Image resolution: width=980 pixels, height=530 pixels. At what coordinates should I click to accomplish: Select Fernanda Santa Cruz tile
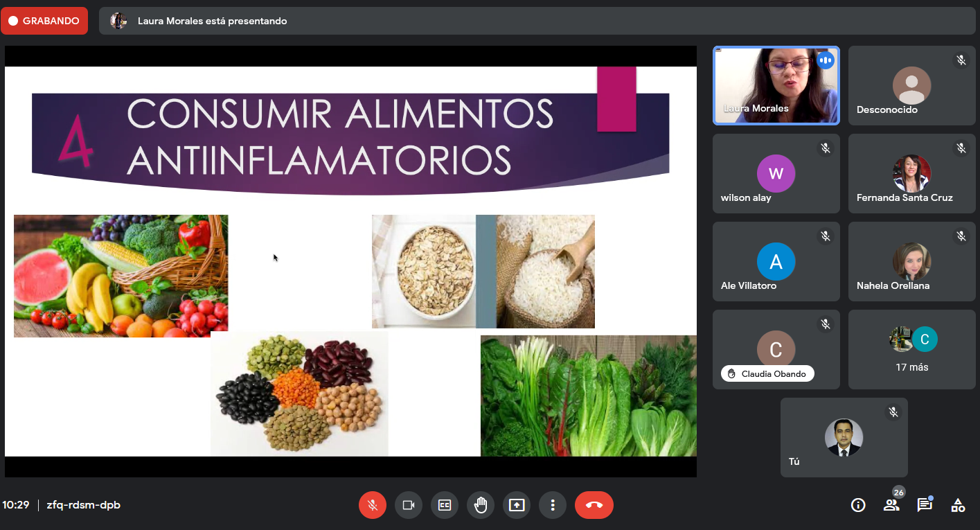tap(912, 173)
